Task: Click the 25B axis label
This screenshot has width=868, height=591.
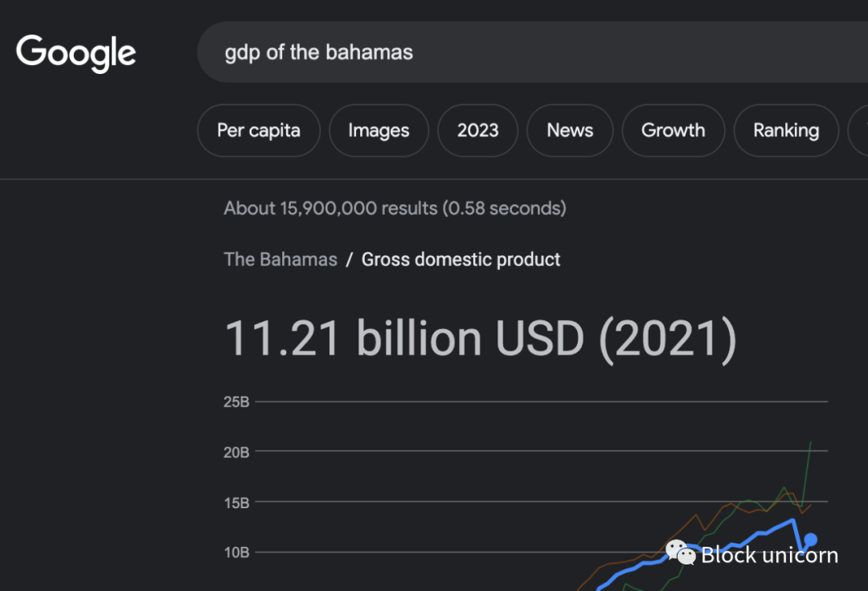Action: [x=236, y=402]
